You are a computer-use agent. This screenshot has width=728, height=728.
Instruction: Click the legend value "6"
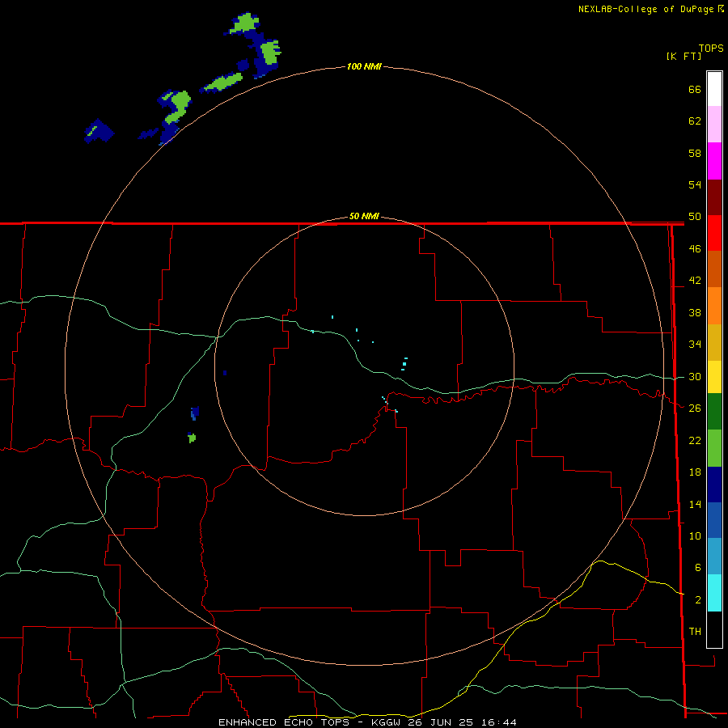click(698, 568)
